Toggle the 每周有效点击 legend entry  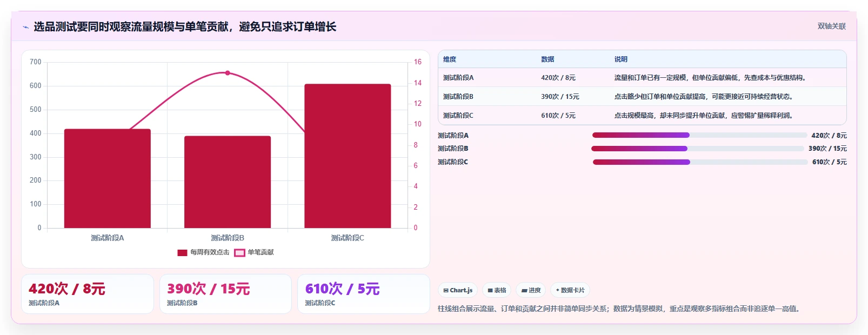203,252
